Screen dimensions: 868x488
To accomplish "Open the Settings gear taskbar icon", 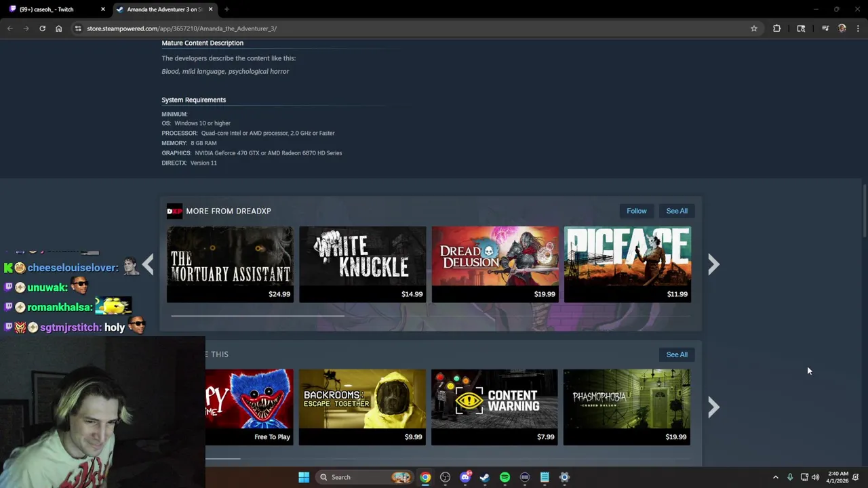I will pyautogui.click(x=564, y=477).
